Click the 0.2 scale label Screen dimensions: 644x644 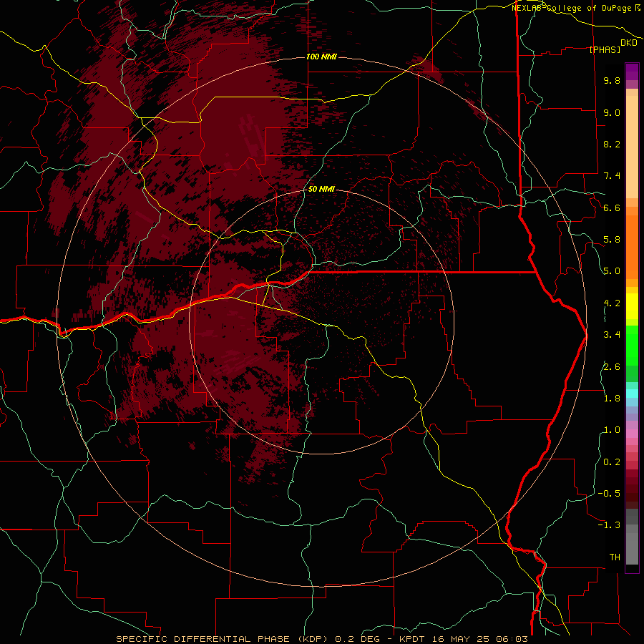tap(612, 462)
